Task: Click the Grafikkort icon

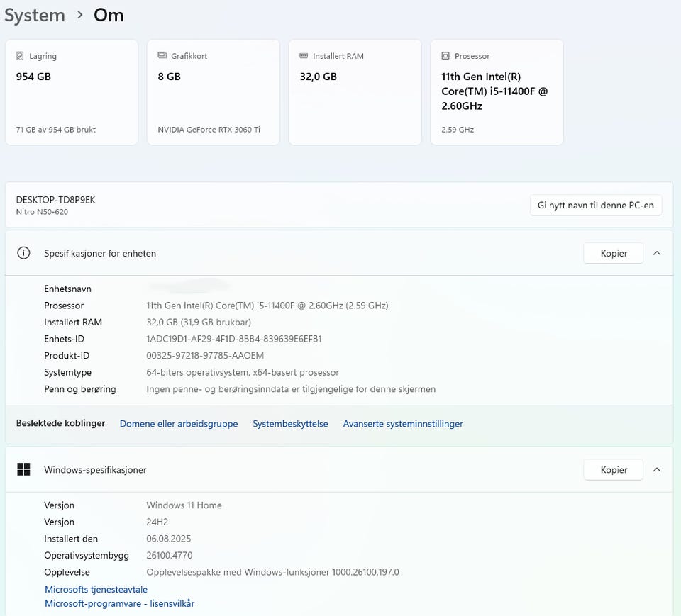Action: tap(162, 56)
